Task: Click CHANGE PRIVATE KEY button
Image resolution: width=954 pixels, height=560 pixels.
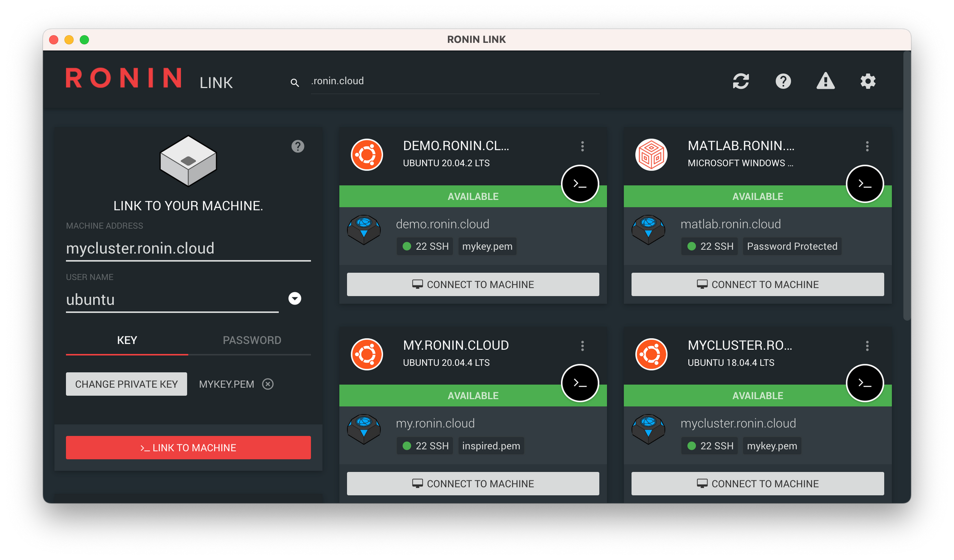Action: pos(127,384)
